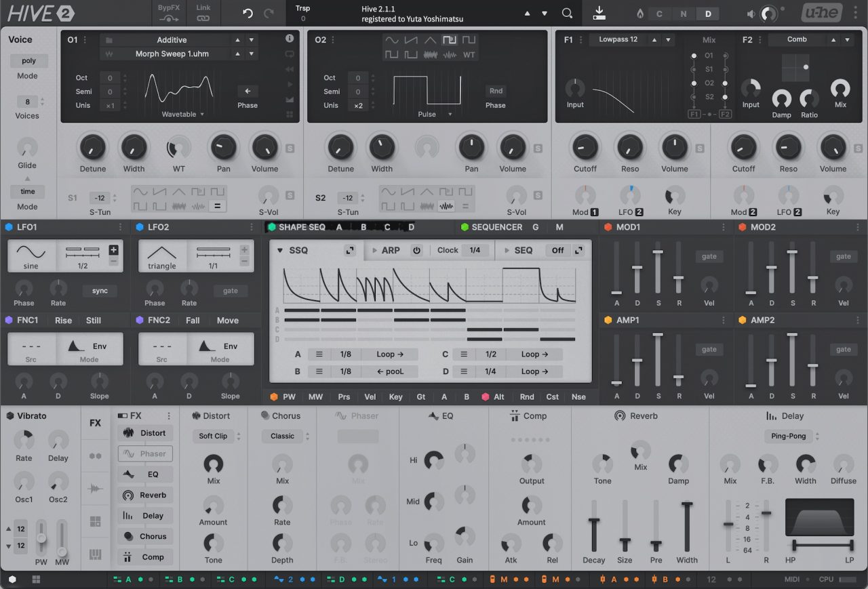Toggle O1 Volume solo S button
The image size is (868, 589).
tap(290, 148)
